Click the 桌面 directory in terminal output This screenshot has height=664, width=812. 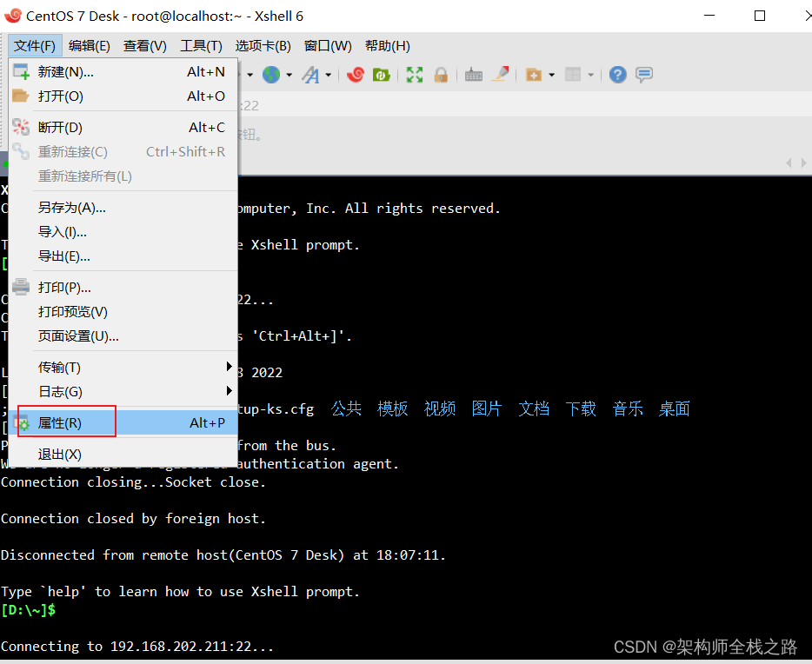[x=675, y=408]
